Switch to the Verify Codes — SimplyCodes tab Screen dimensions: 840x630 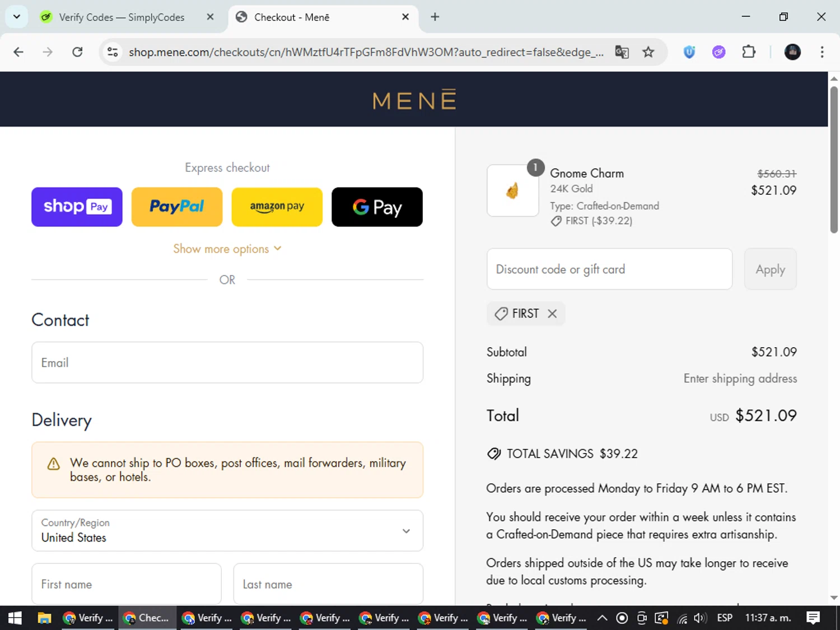click(x=121, y=17)
